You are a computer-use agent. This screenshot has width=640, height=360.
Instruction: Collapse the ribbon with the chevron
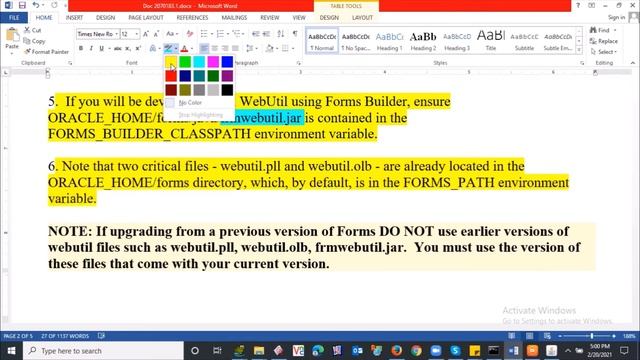[633, 63]
